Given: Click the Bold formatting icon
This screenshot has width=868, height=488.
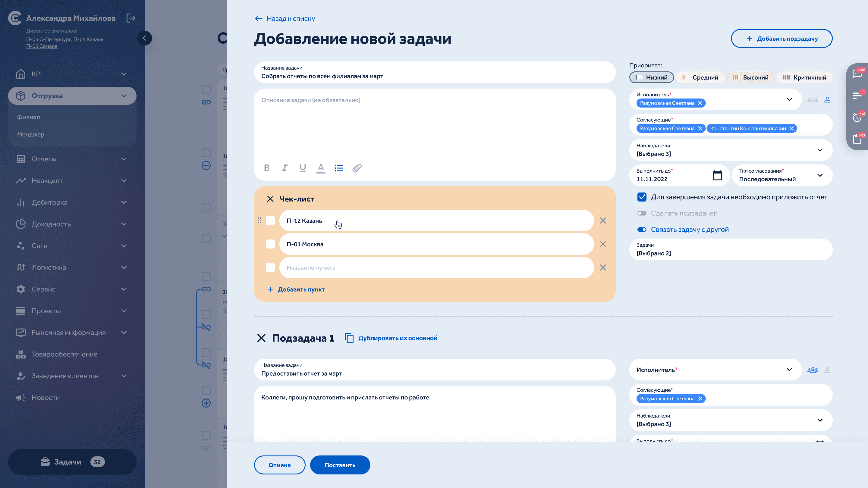Looking at the screenshot, I should pos(266,168).
